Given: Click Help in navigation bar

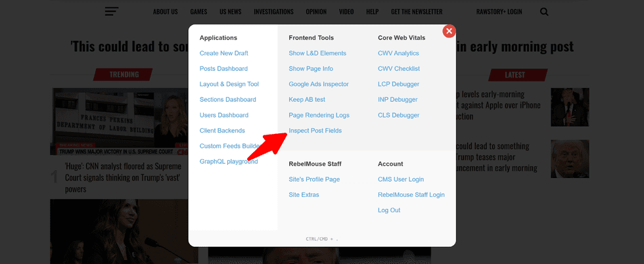Looking at the screenshot, I should (x=373, y=12).
